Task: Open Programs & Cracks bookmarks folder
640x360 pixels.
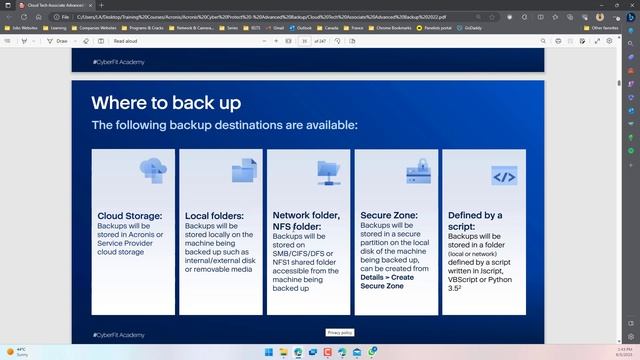Action: [x=143, y=28]
